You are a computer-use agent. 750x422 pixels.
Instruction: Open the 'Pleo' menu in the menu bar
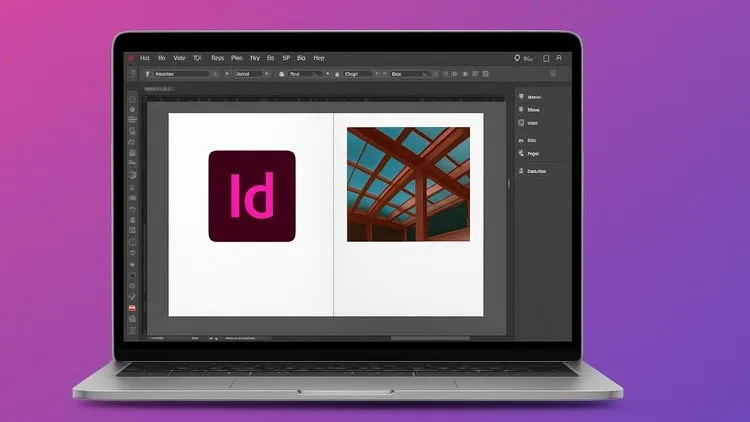coord(237,58)
